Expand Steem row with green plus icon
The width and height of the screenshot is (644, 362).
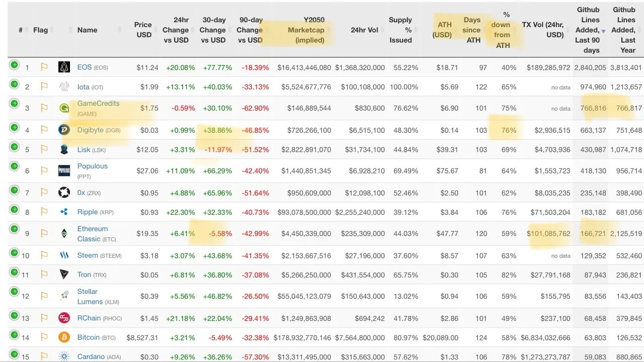(x=14, y=252)
